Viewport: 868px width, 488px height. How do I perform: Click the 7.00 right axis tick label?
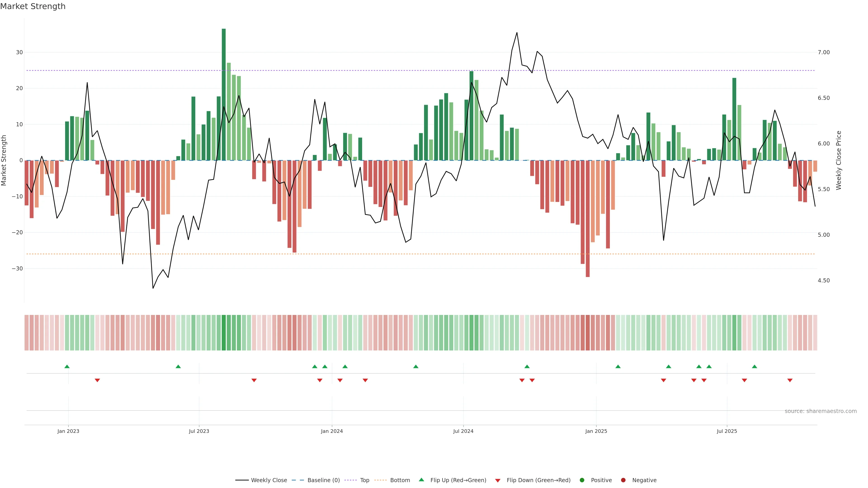point(823,52)
